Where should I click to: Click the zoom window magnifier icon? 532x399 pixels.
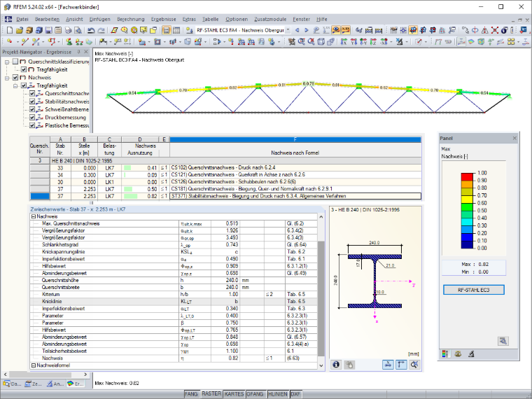click(x=302, y=42)
